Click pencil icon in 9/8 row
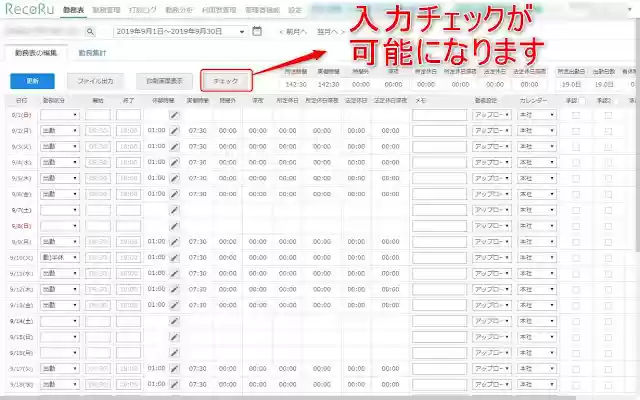Screen dimensions: 640x400 point(174,226)
